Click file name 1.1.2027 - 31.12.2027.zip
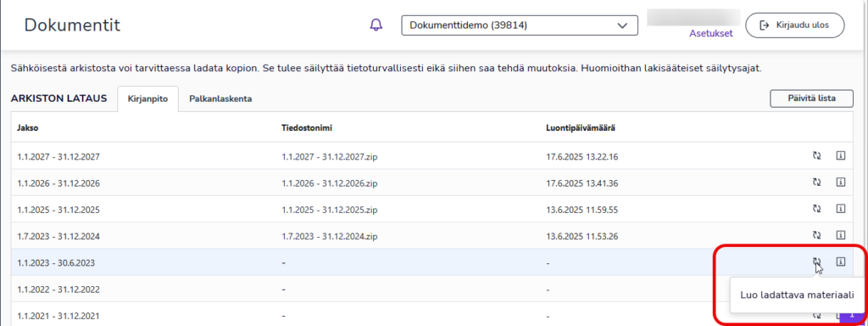868x326 pixels. (x=330, y=157)
